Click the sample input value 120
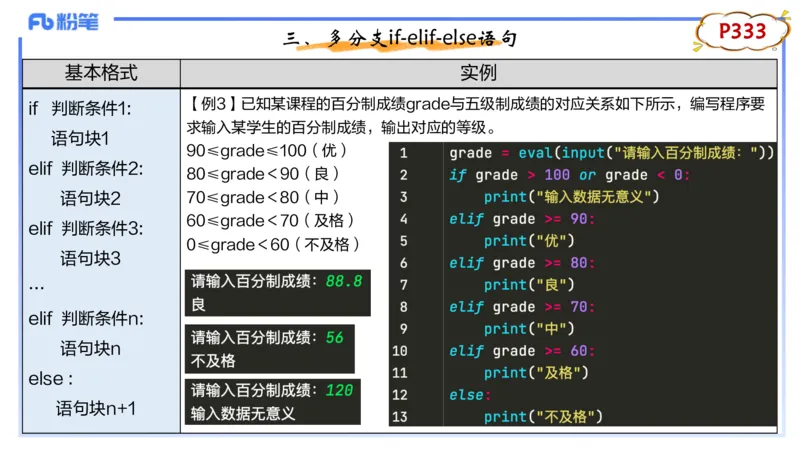 (x=339, y=390)
